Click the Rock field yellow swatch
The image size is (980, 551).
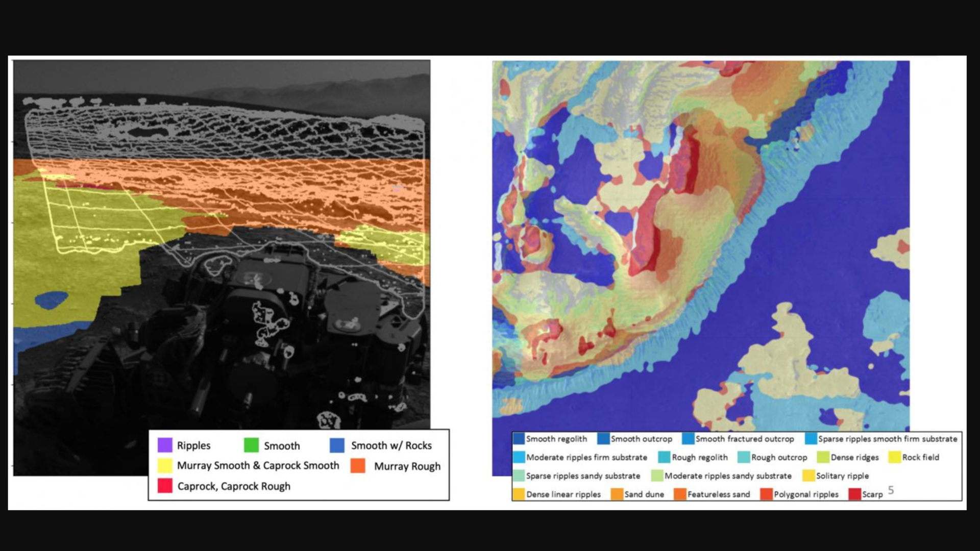(895, 457)
